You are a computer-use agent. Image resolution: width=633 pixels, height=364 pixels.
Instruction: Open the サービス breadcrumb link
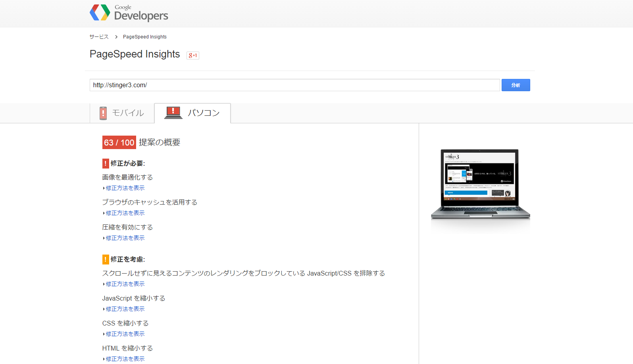point(99,37)
